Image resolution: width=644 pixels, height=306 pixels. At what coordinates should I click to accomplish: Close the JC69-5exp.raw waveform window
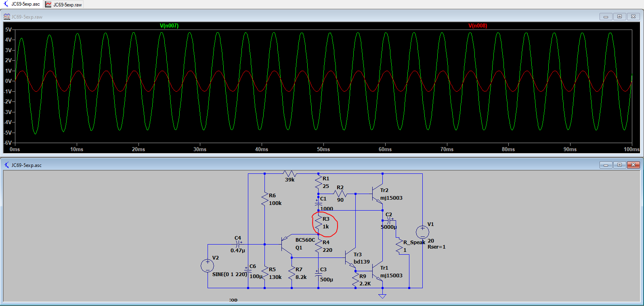pos(633,17)
